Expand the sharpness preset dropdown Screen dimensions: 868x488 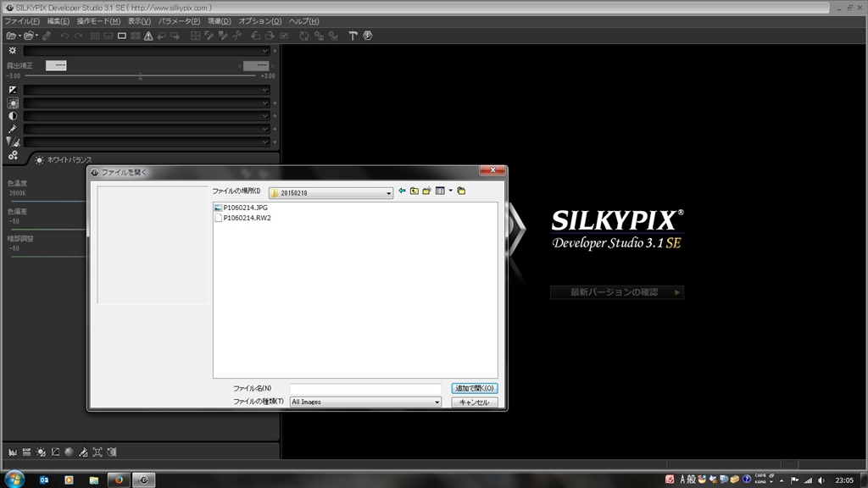(264, 142)
